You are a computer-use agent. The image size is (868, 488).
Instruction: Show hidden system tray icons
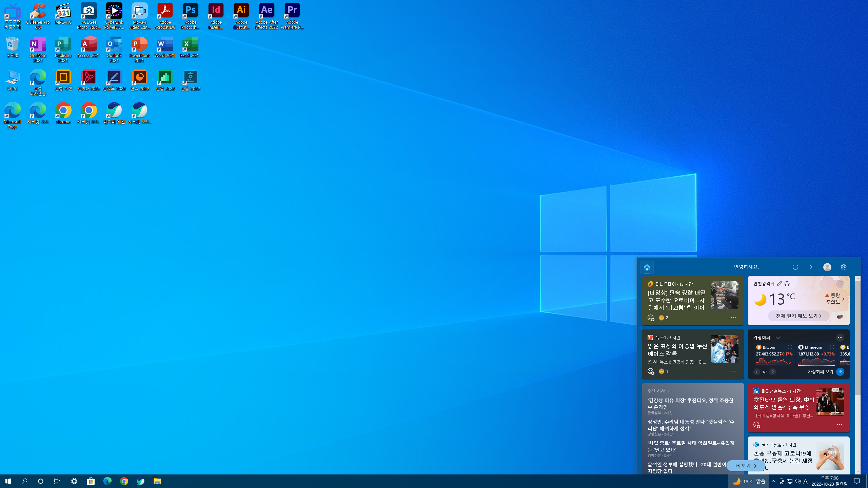tap(773, 481)
